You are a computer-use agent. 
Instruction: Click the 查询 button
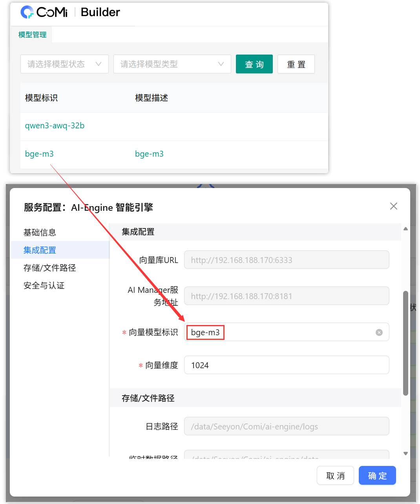[x=254, y=64]
